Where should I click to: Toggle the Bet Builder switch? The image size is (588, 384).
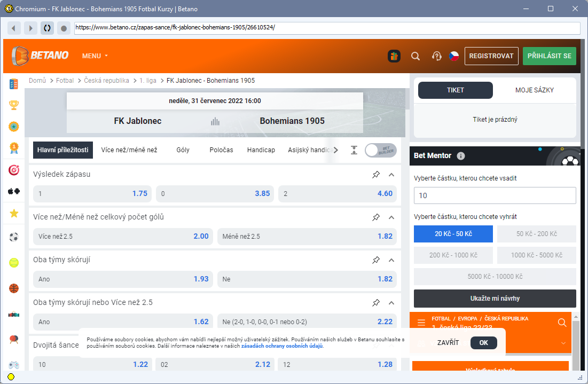(x=381, y=151)
